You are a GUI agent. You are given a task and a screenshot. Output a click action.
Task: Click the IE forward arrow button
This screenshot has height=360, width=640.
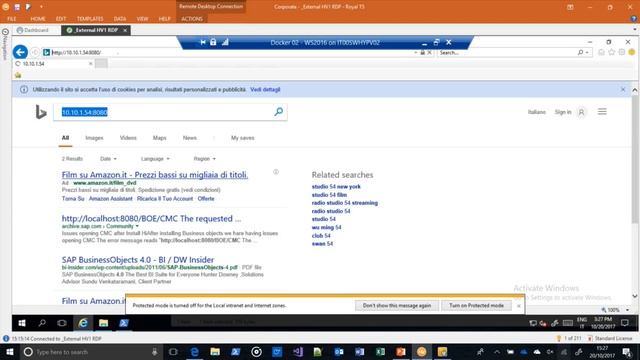coord(35,52)
